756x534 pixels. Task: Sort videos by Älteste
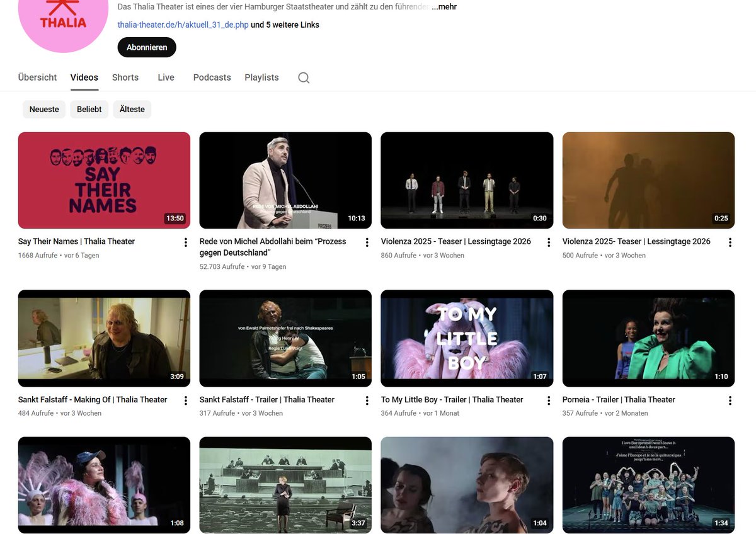click(132, 109)
